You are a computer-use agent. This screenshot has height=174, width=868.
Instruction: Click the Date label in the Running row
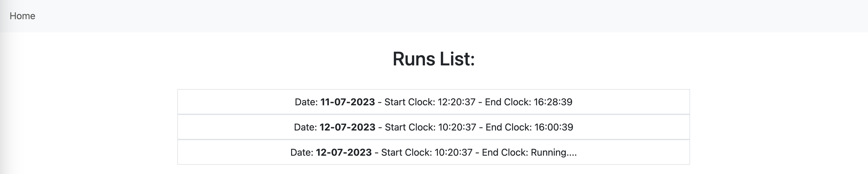click(x=302, y=152)
